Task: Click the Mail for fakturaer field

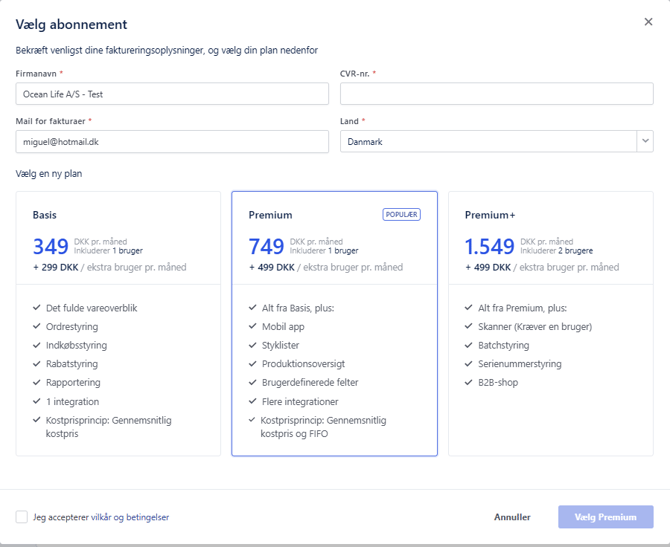Action: click(x=172, y=142)
